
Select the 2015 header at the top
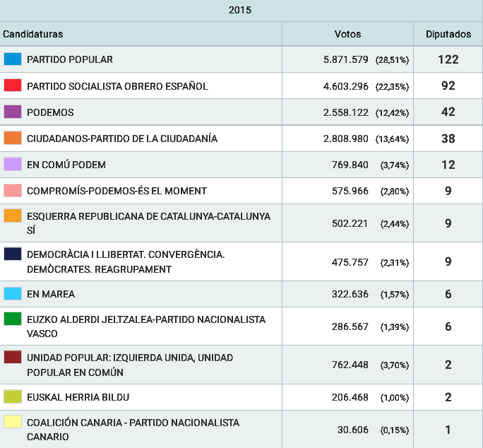click(x=240, y=10)
